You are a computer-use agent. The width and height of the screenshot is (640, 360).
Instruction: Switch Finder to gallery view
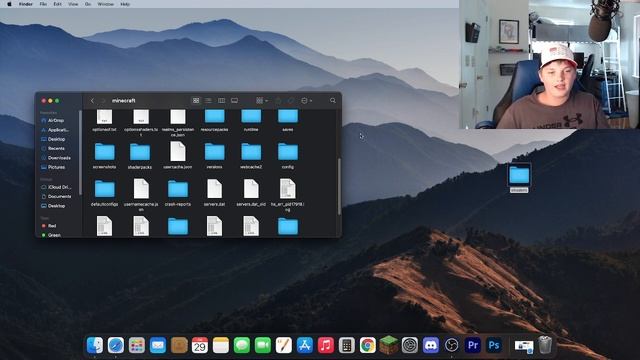[234, 100]
